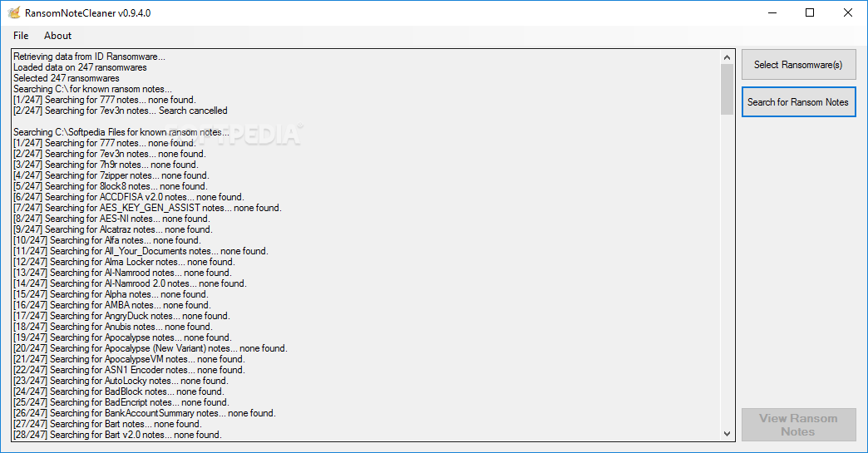This screenshot has height=453, width=868.
Task: Click the [12/247] Alma Locker line
Action: click(x=124, y=262)
